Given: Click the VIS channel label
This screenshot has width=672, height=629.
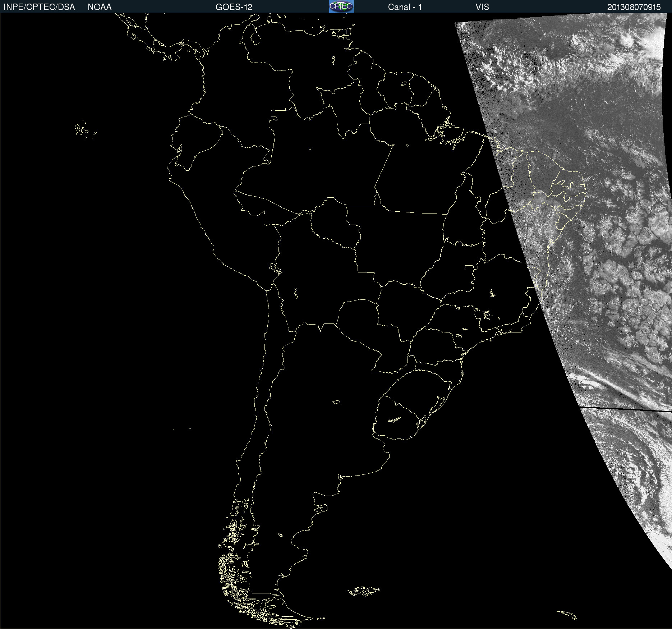Looking at the screenshot, I should coord(482,7).
